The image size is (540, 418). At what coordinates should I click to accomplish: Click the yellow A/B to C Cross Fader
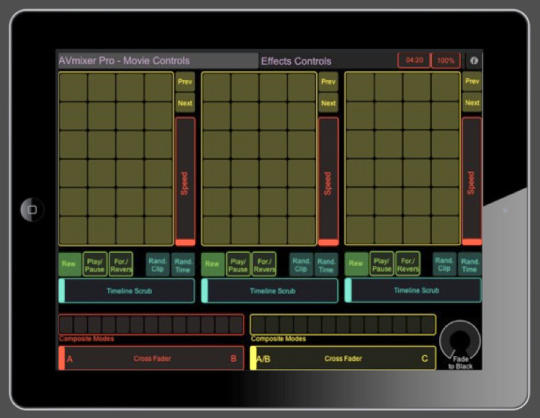point(343,358)
